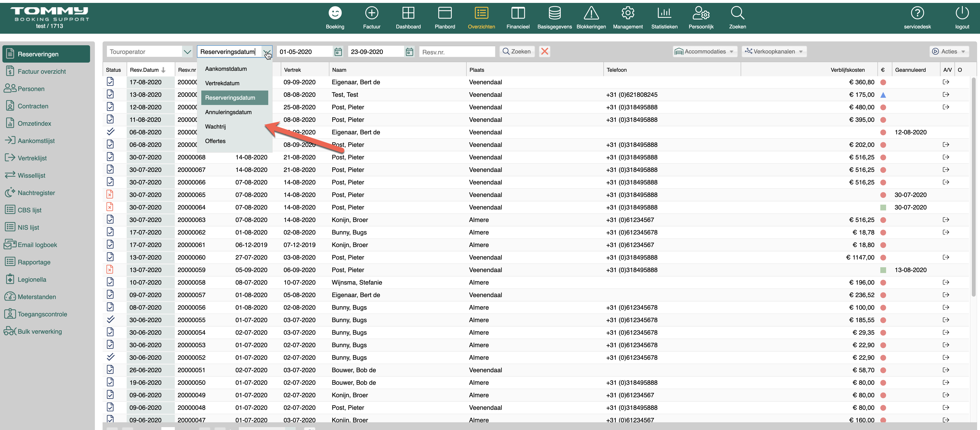This screenshot has height=430, width=980.
Task: Open the Verkoopkanalen dropdown
Action: (774, 51)
